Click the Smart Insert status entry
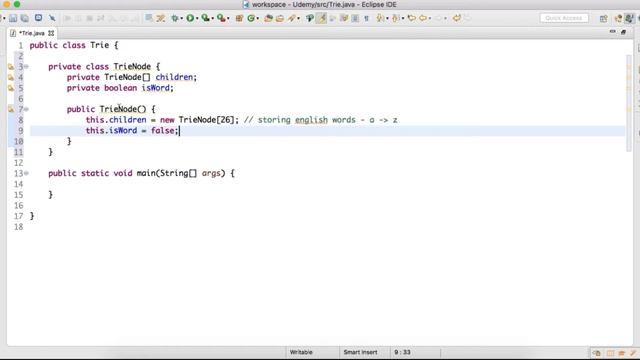The height and width of the screenshot is (360, 640). click(x=360, y=352)
